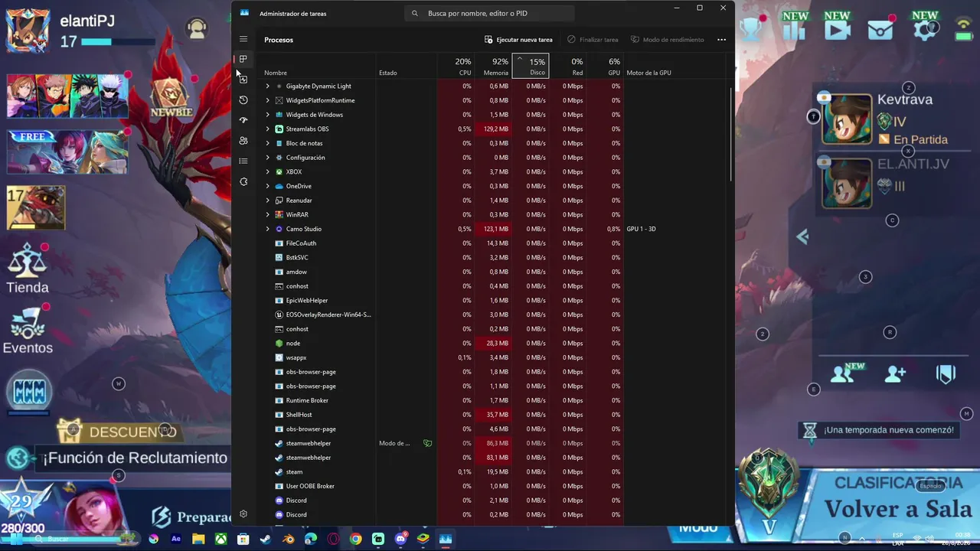This screenshot has height=551, width=980.
Task: Click the XBOX process icon
Action: click(x=279, y=171)
